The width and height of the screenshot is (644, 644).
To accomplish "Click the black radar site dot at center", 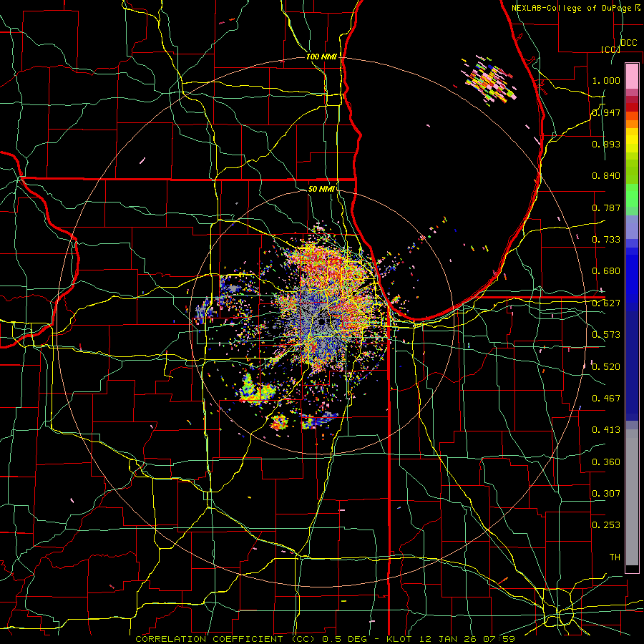I will [322, 321].
